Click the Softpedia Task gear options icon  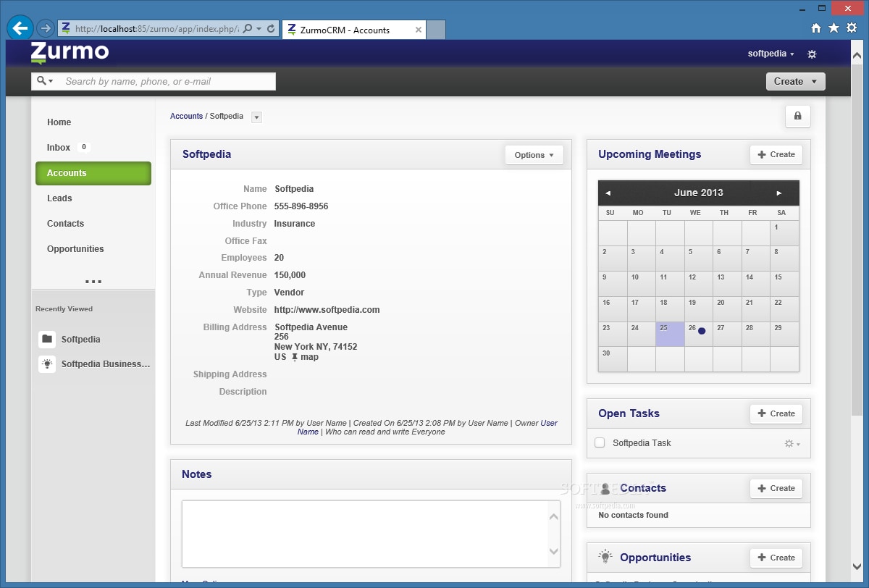(x=792, y=443)
